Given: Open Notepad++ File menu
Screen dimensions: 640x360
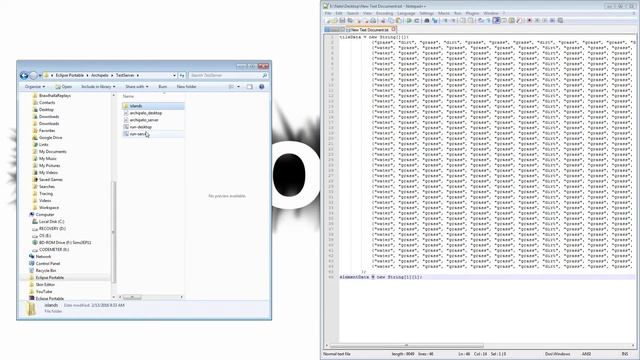Looking at the screenshot, I should (x=328, y=13).
